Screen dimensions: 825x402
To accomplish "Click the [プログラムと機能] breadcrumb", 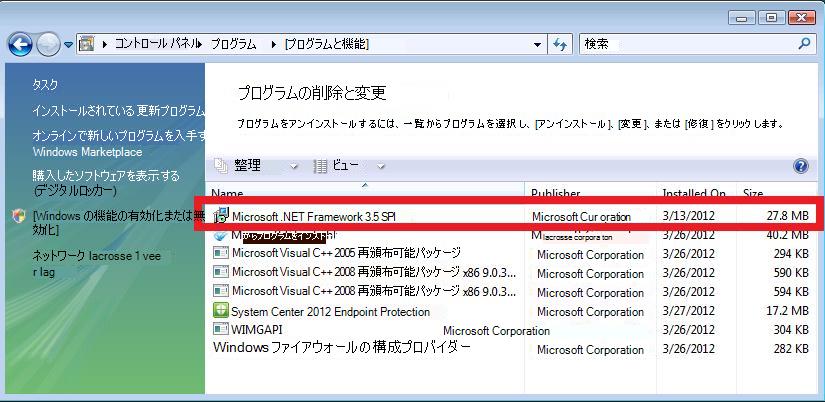I will tap(326, 45).
